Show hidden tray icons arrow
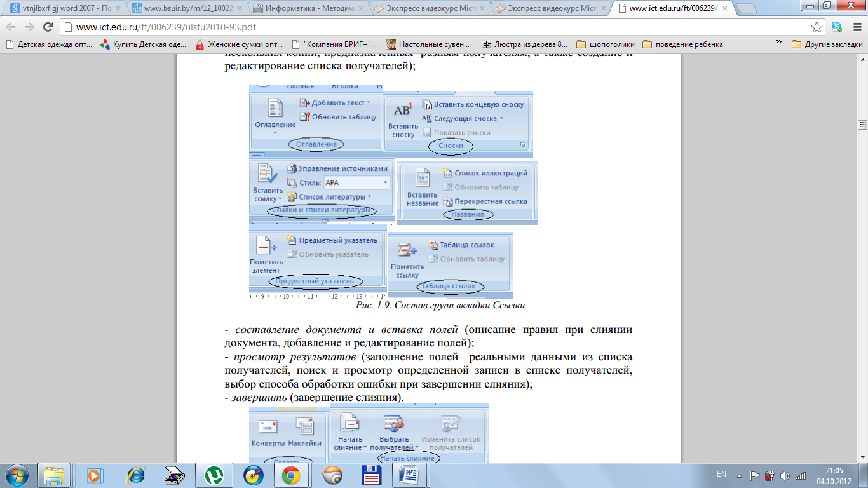This screenshot has height=488, width=868. coord(739,475)
